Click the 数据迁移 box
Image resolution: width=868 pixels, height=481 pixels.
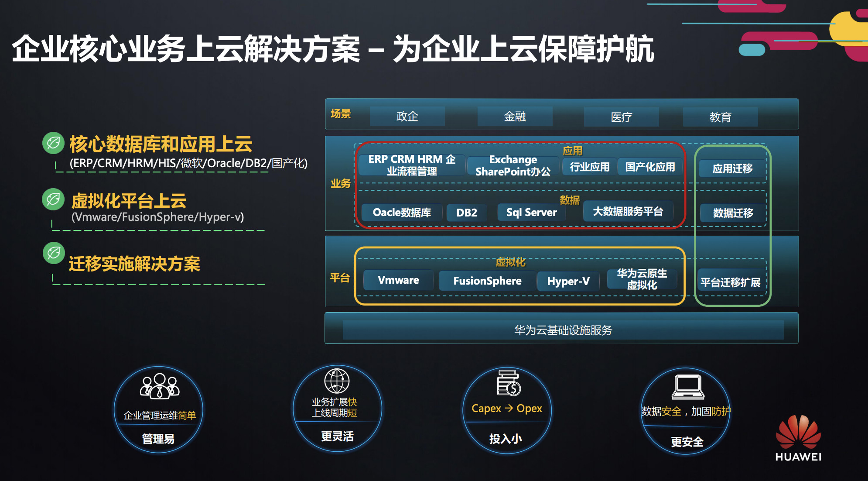[733, 213]
